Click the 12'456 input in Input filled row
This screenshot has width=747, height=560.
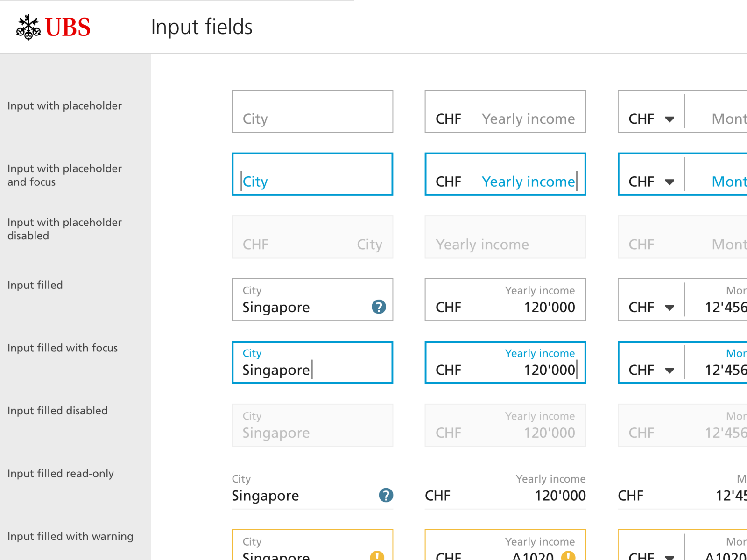pyautogui.click(x=717, y=300)
